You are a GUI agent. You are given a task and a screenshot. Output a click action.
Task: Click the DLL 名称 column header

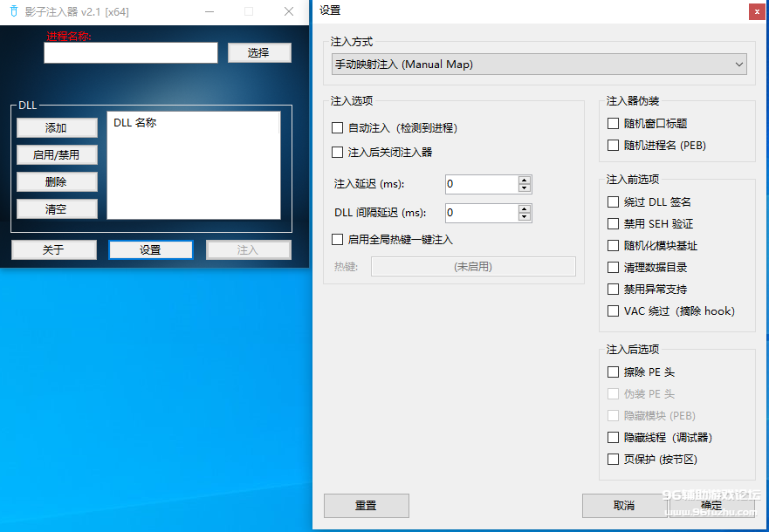point(193,122)
